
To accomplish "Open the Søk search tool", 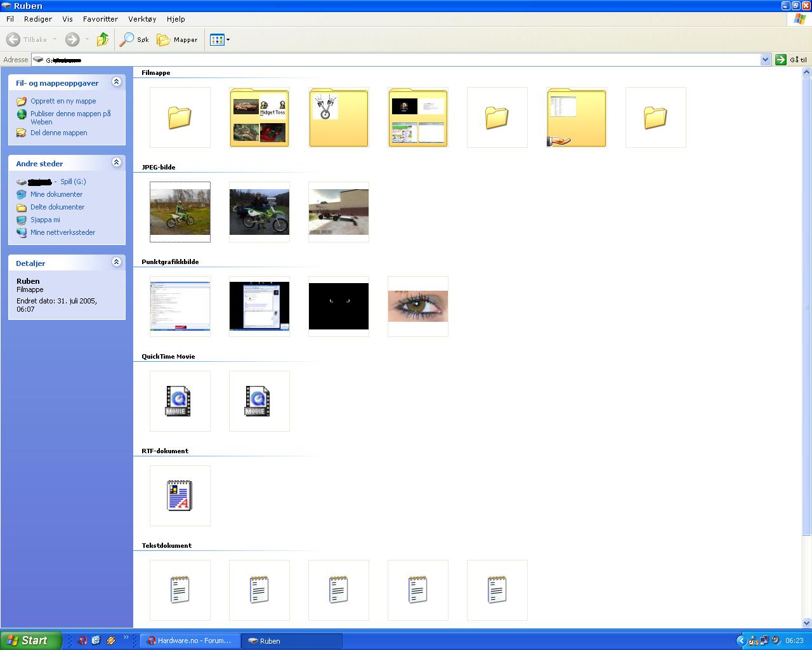I will click(135, 40).
